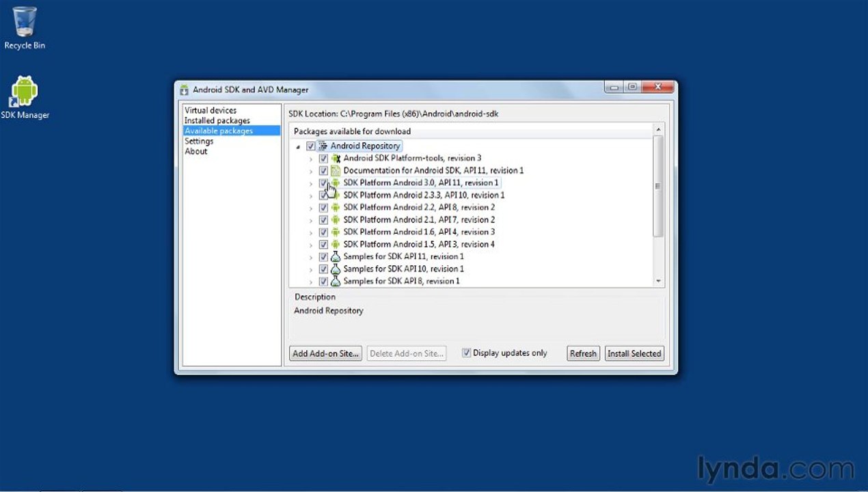The width and height of the screenshot is (868, 492).
Task: Select Available packages in the sidebar
Action: coord(232,131)
